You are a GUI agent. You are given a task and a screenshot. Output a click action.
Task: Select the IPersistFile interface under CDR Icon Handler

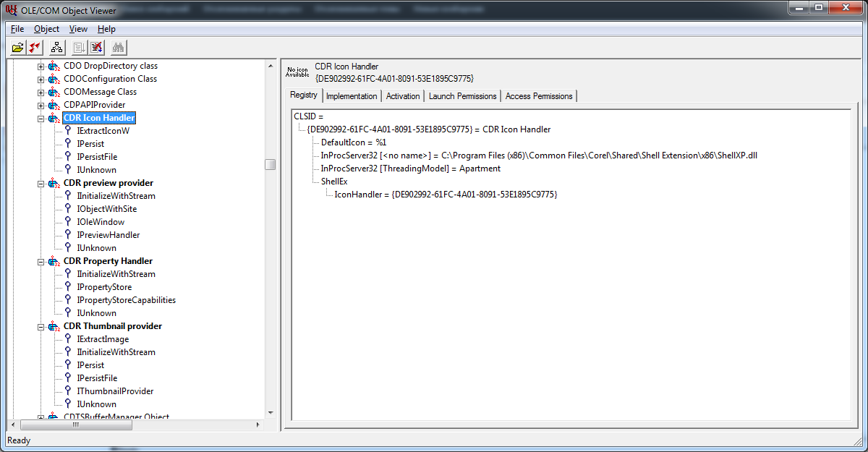[97, 157]
